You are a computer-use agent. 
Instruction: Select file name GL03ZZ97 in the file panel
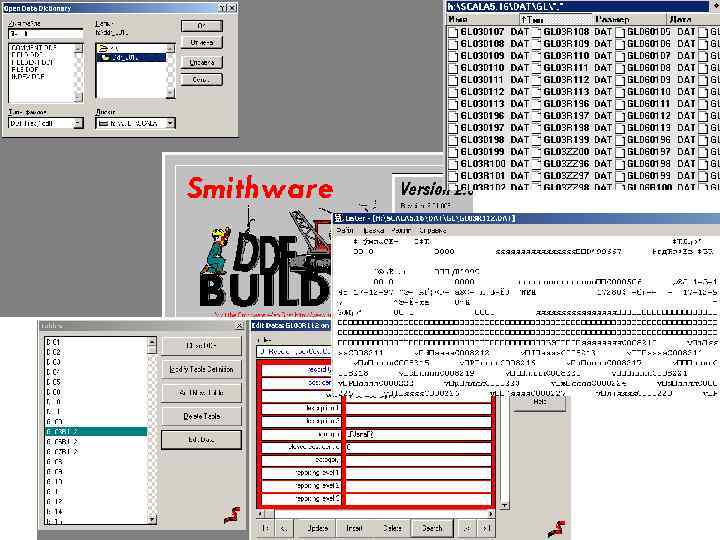566,176
